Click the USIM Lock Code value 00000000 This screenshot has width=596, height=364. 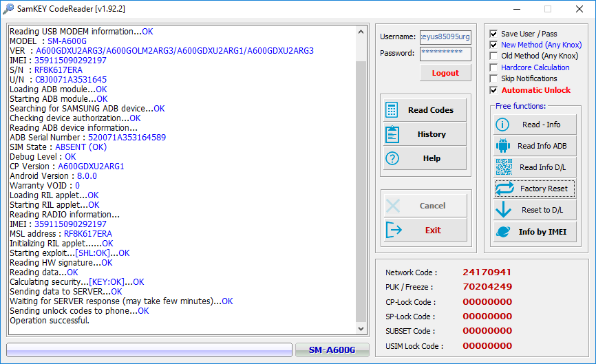[x=487, y=345]
